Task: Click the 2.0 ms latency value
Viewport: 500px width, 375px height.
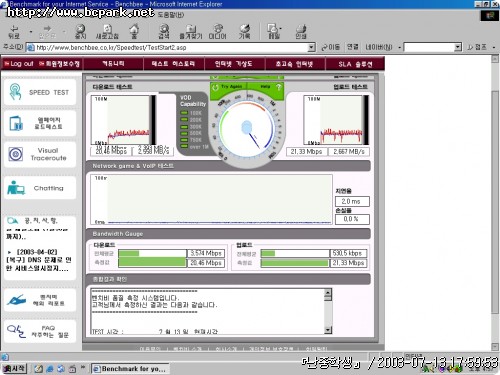Action: pyautogui.click(x=352, y=201)
